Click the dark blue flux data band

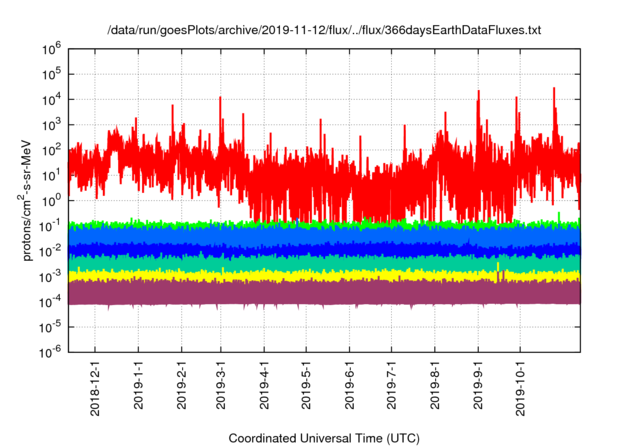click(324, 250)
